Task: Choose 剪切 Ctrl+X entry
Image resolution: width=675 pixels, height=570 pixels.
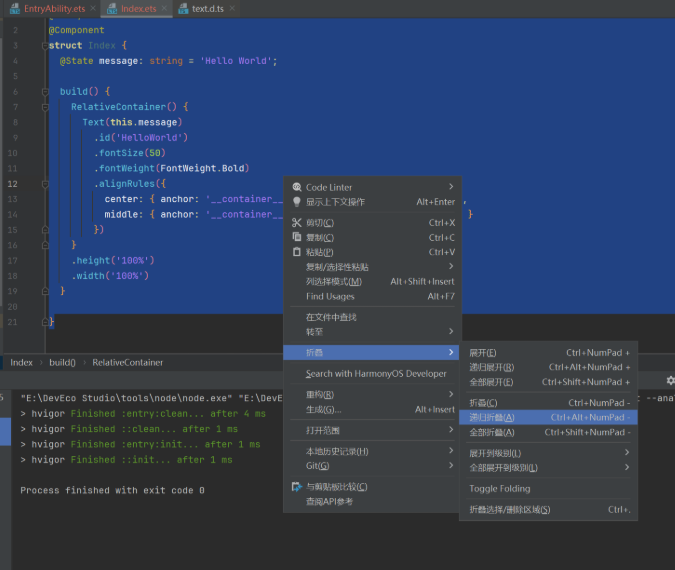Action: (373, 223)
